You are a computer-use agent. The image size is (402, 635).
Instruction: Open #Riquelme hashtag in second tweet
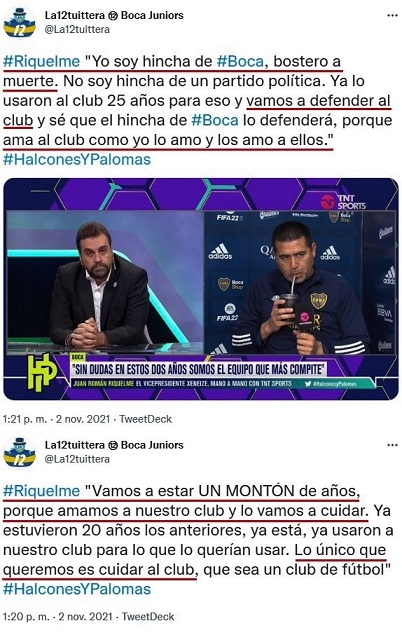tap(41, 491)
